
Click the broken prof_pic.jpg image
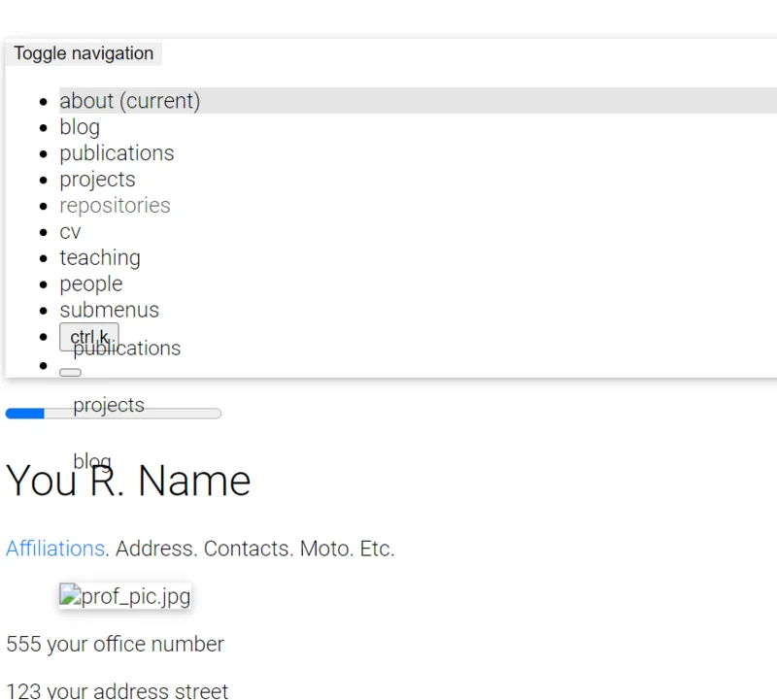(x=125, y=596)
